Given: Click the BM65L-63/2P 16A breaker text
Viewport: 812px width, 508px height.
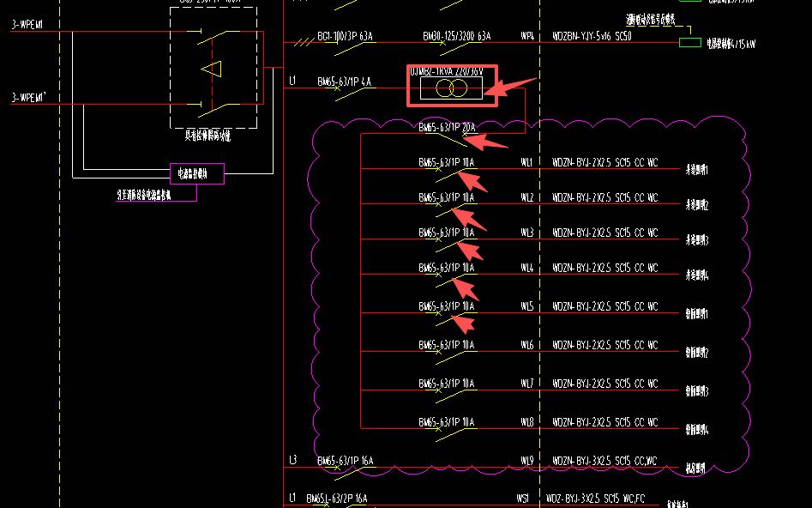Looking at the screenshot, I should (x=337, y=499).
